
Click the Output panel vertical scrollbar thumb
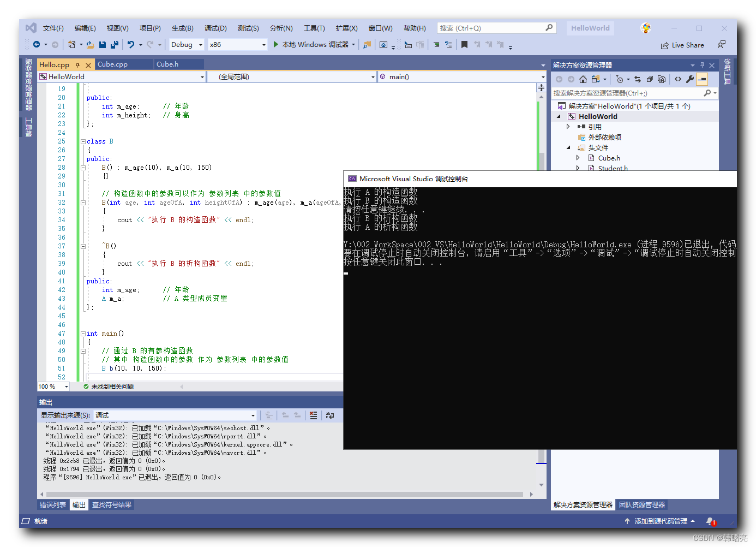point(541,456)
